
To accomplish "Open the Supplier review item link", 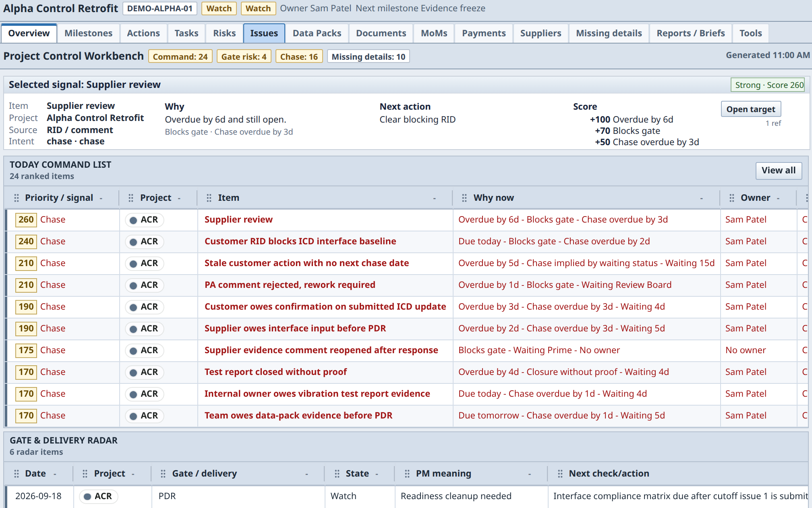I will 238,220.
